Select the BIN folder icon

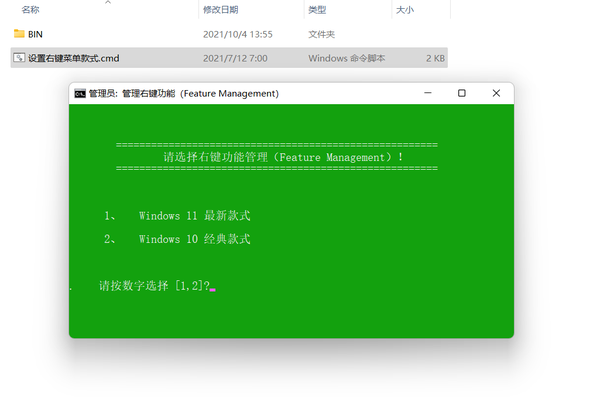tap(19, 34)
